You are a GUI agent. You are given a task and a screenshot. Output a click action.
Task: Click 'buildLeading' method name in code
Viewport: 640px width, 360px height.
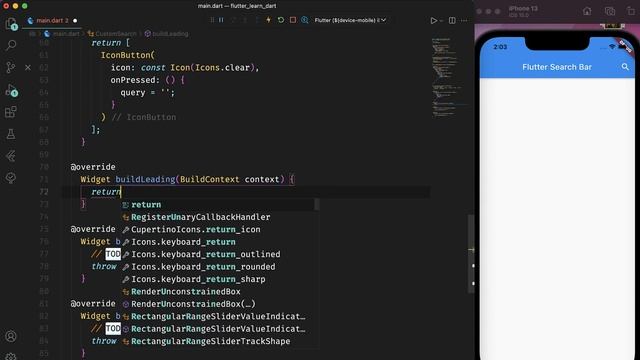[x=145, y=179]
